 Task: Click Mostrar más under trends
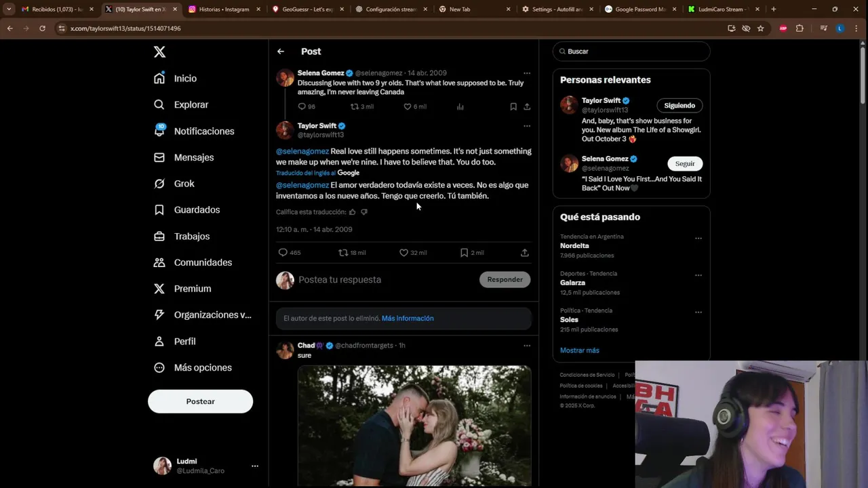pos(580,350)
